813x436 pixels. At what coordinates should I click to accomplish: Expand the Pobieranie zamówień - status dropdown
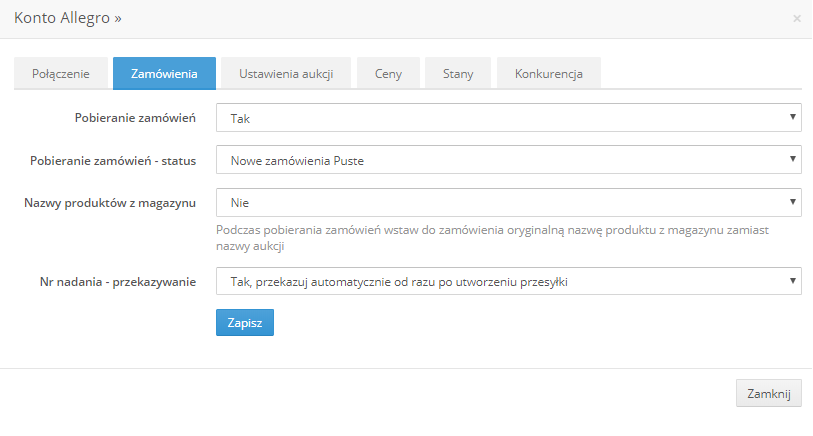point(509,160)
